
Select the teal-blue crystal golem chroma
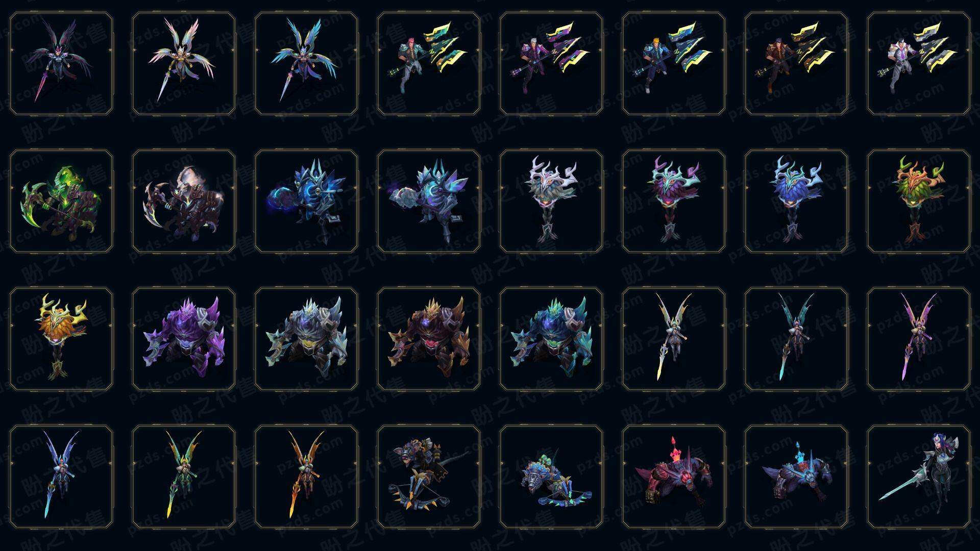tap(551, 339)
